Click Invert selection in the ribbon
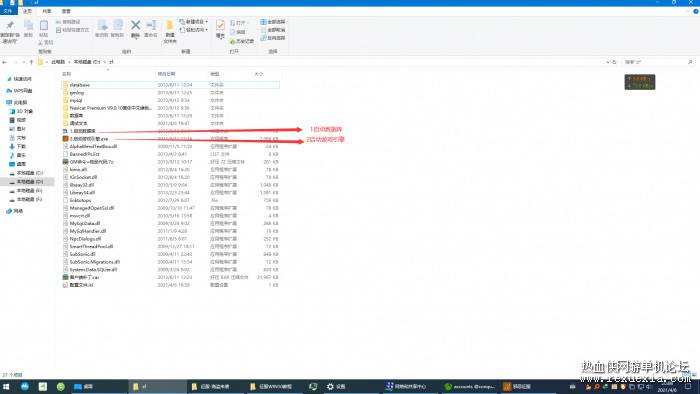Image resolution: width=700 pixels, height=394 pixels. point(272,38)
